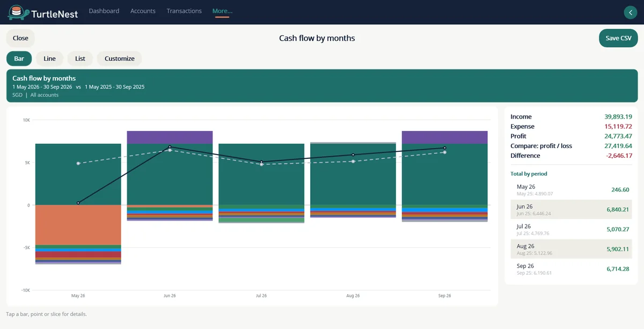Click the Sep 26 axis label

(x=445, y=296)
